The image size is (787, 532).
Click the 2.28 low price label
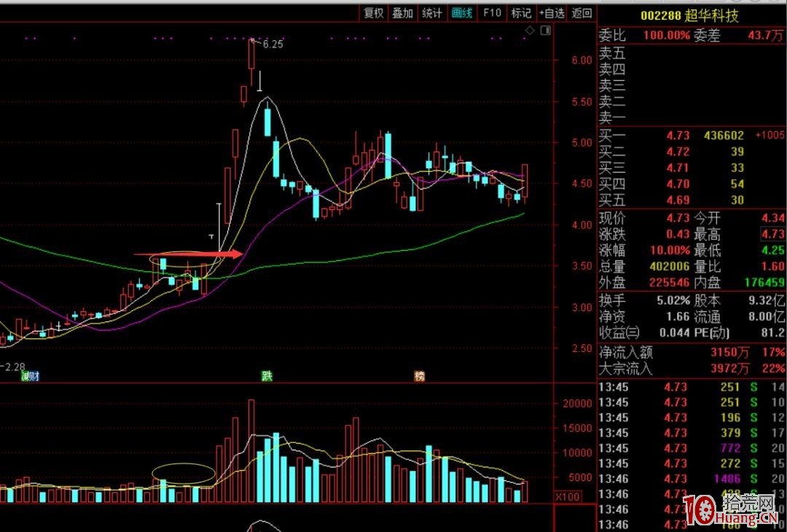[15, 367]
